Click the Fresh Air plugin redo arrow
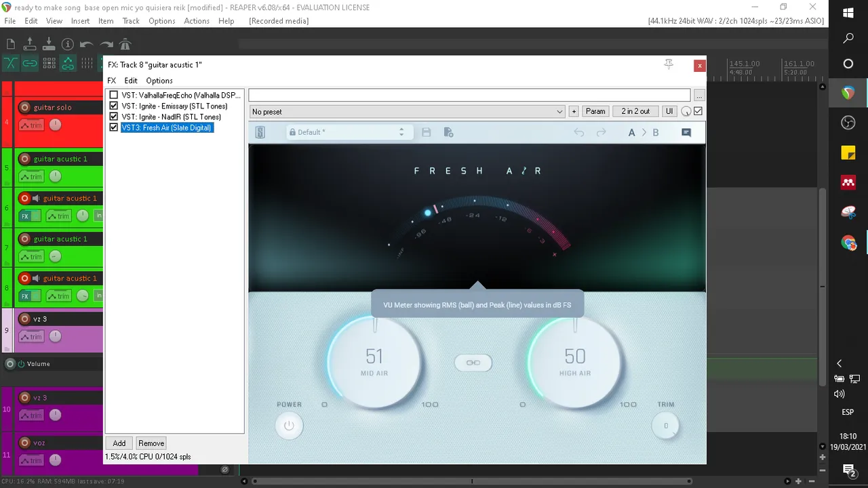Image resolution: width=868 pixels, height=488 pixels. [601, 132]
